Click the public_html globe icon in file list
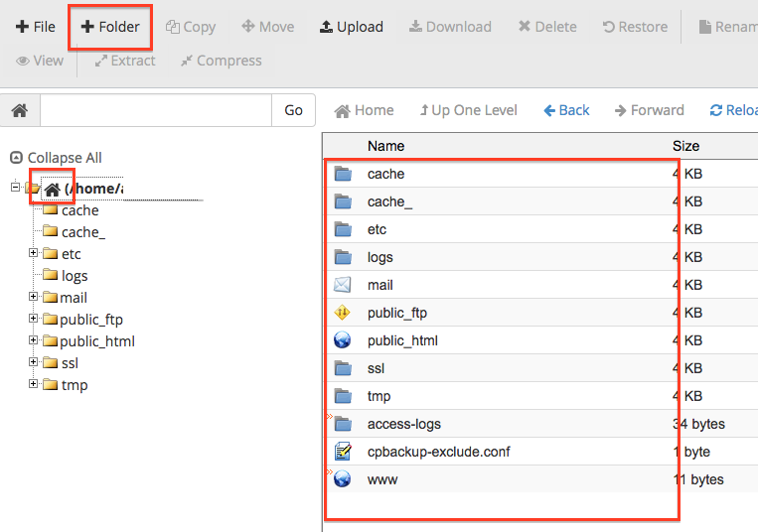The height and width of the screenshot is (532, 758). pos(344,340)
